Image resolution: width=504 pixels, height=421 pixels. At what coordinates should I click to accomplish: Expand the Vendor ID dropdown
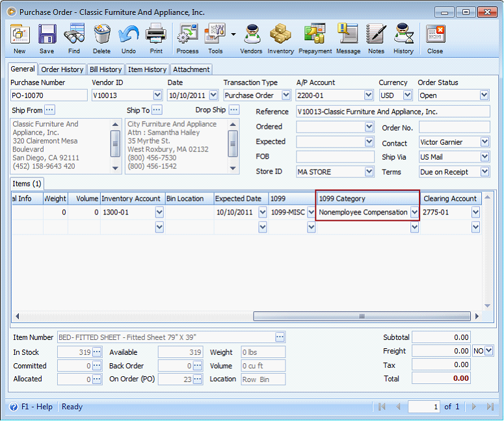[157, 96]
